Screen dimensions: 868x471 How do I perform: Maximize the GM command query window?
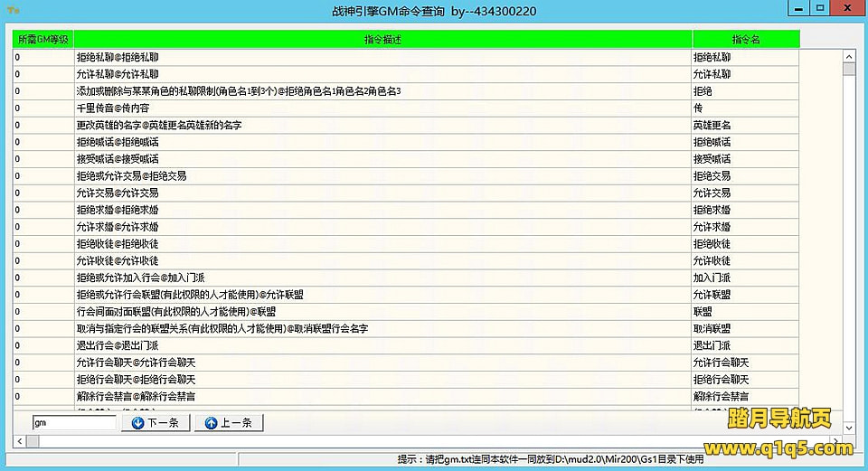pos(819,7)
